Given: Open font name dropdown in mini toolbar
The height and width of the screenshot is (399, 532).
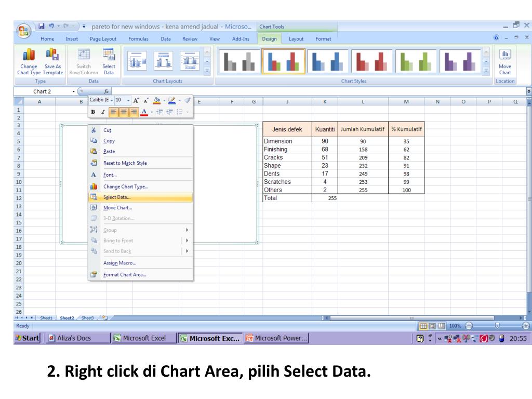Looking at the screenshot, I should [x=112, y=100].
